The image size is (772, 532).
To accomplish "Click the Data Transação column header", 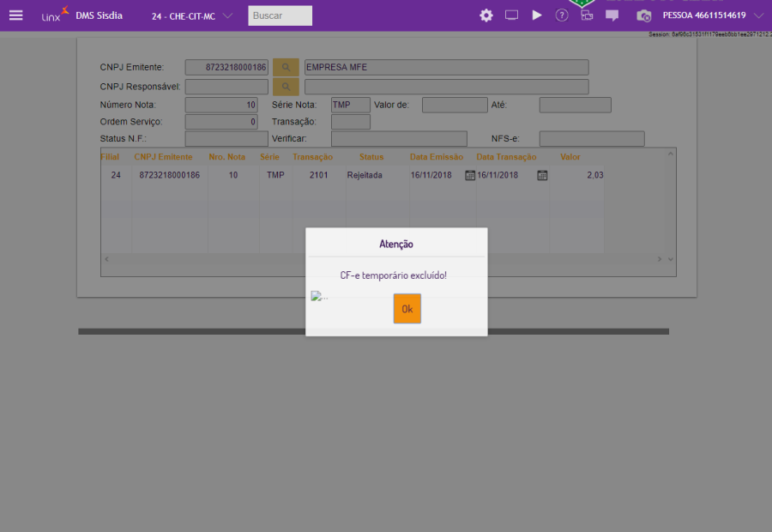I will [506, 157].
